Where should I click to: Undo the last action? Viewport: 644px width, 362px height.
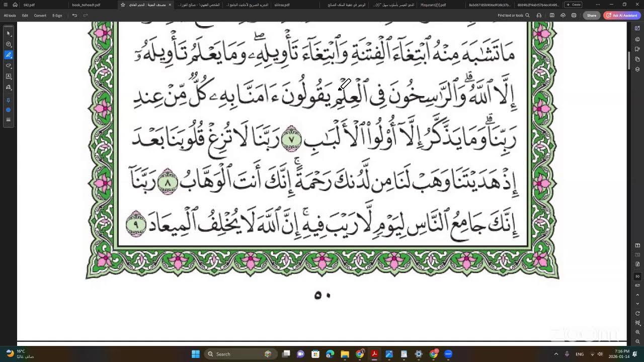pyautogui.click(x=74, y=16)
